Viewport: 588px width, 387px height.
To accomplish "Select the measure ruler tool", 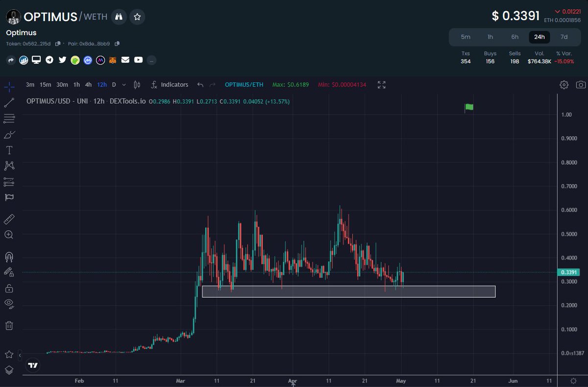I will 9,219.
